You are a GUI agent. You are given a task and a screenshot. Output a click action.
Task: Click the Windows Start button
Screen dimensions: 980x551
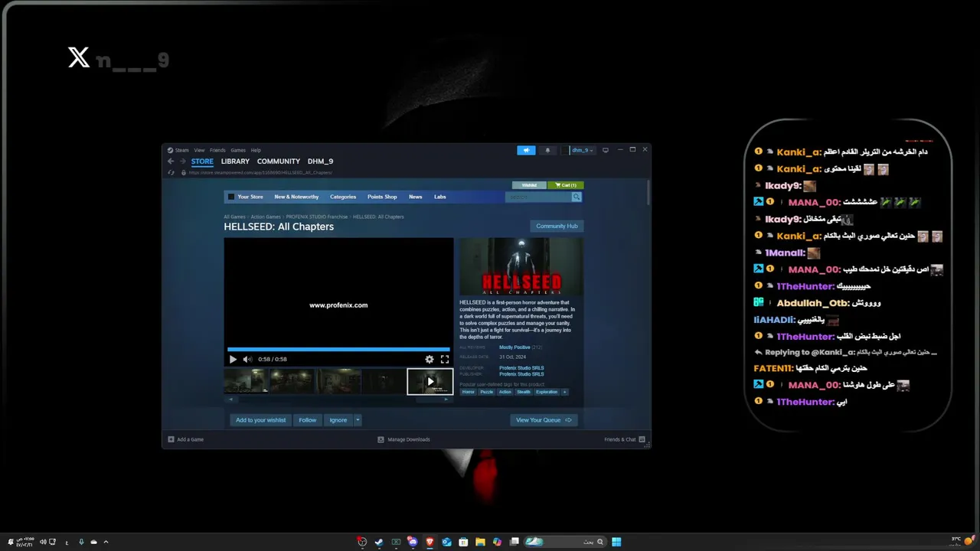click(x=616, y=542)
